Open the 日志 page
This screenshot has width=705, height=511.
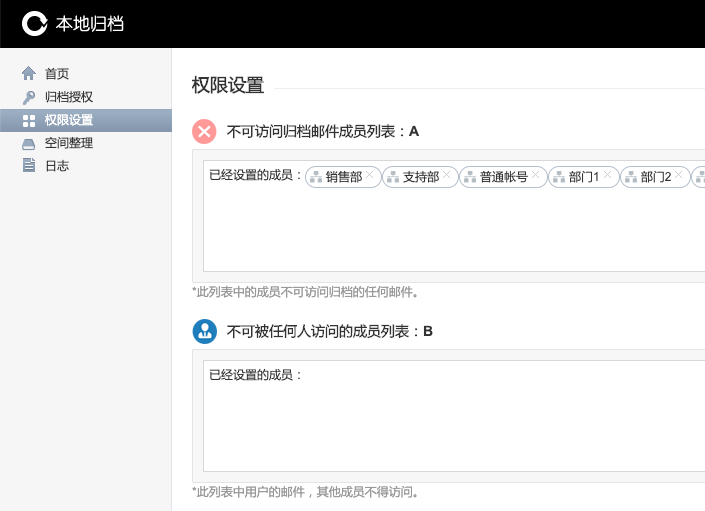click(x=57, y=166)
